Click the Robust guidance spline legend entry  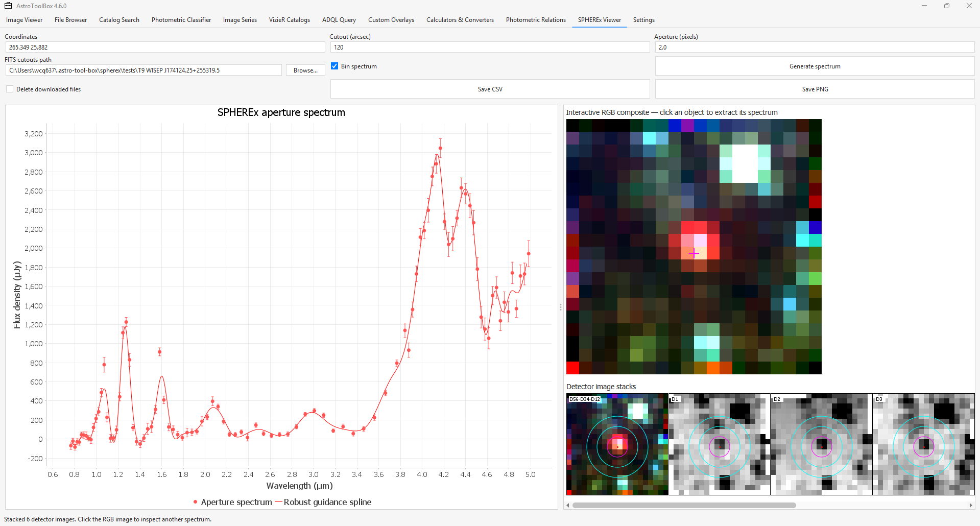[323, 502]
